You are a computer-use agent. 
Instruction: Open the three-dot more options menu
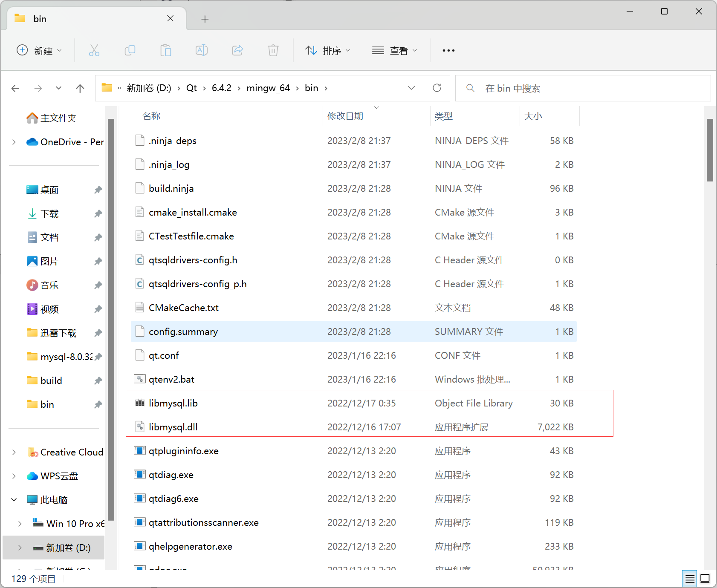(x=448, y=50)
